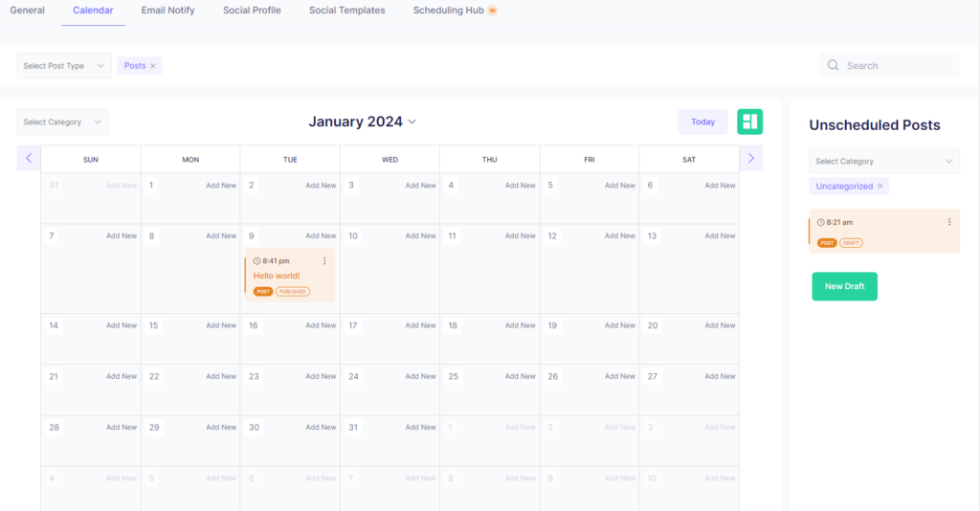The height and width of the screenshot is (511, 980).
Task: Switch to the Email Notify tab
Action: (x=167, y=11)
